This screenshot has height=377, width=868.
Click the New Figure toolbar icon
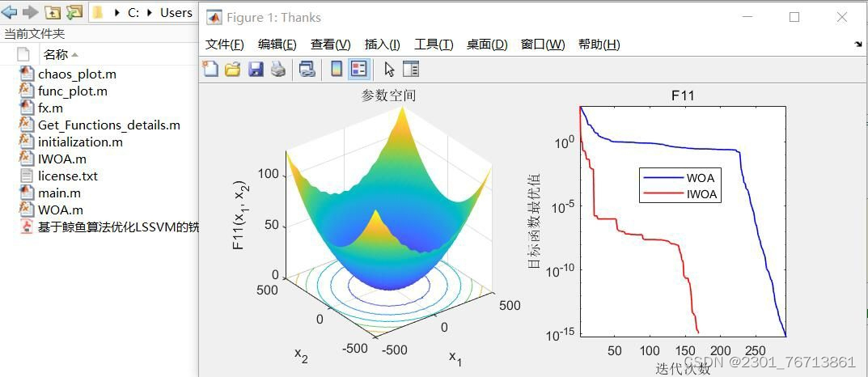coord(211,69)
